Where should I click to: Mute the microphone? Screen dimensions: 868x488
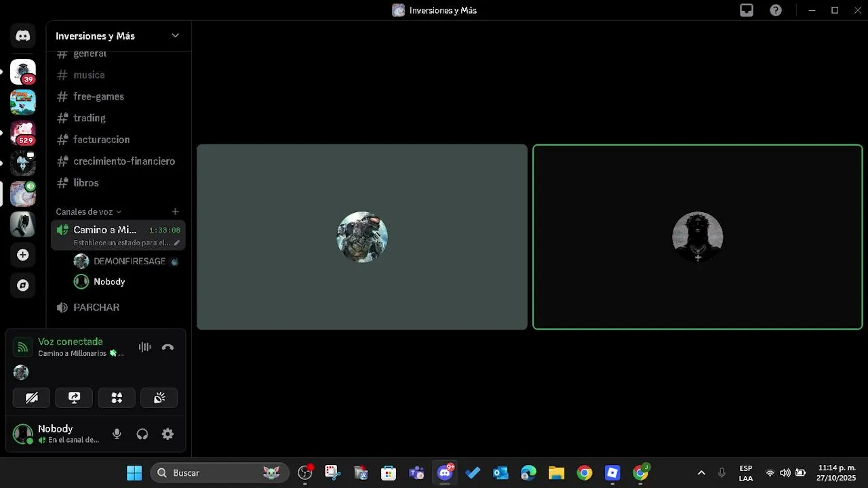(x=117, y=434)
